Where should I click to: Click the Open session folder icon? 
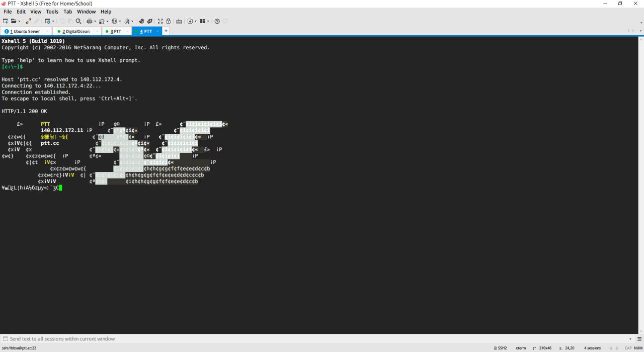[x=14, y=21]
